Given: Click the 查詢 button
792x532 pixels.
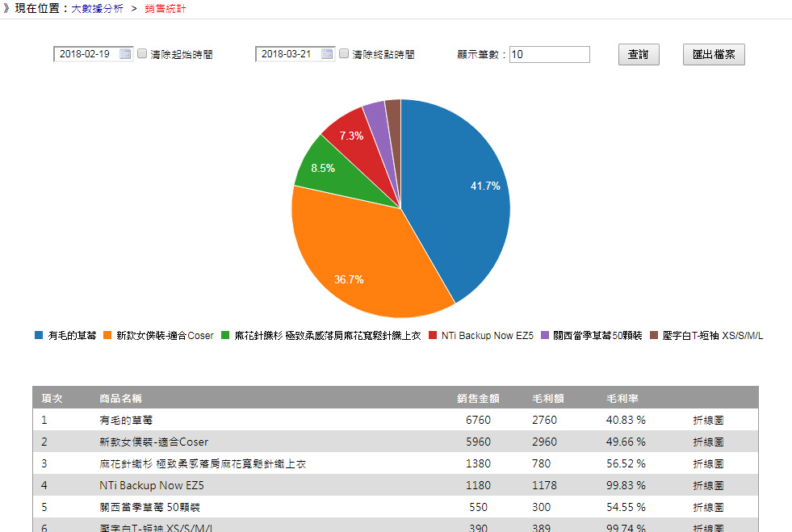Looking at the screenshot, I should [639, 55].
